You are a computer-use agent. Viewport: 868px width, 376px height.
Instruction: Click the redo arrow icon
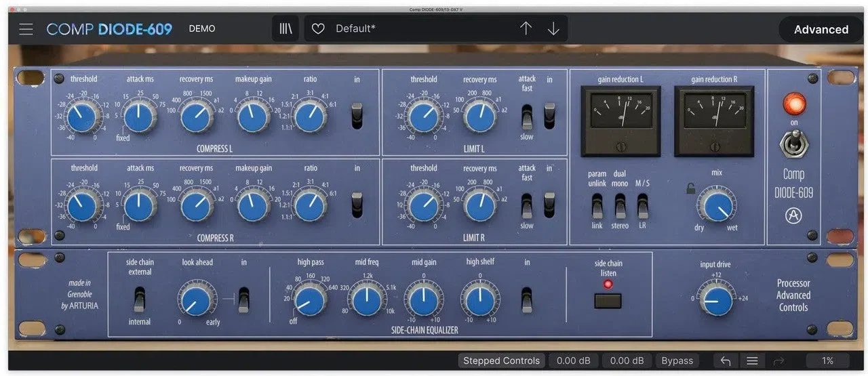pyautogui.click(x=778, y=361)
